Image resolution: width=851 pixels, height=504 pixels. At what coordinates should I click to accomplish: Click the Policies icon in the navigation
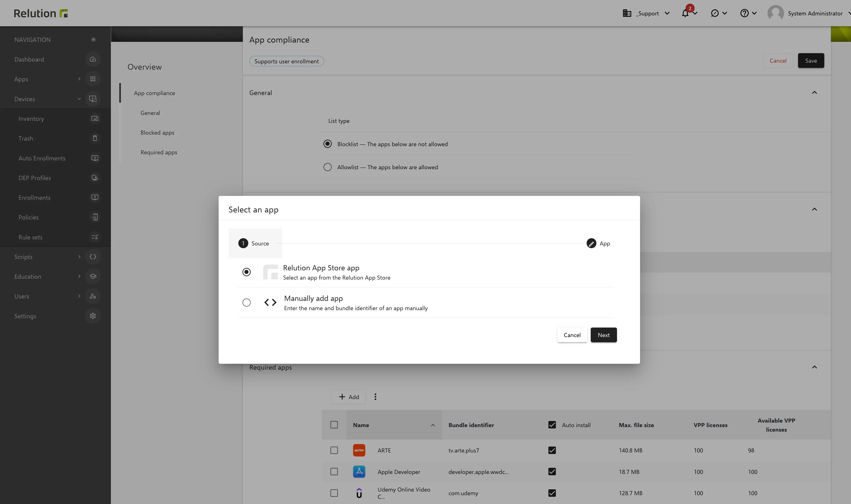(x=94, y=217)
